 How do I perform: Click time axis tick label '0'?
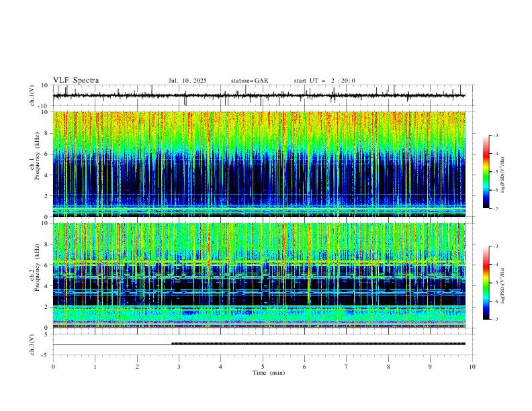[x=53, y=367]
